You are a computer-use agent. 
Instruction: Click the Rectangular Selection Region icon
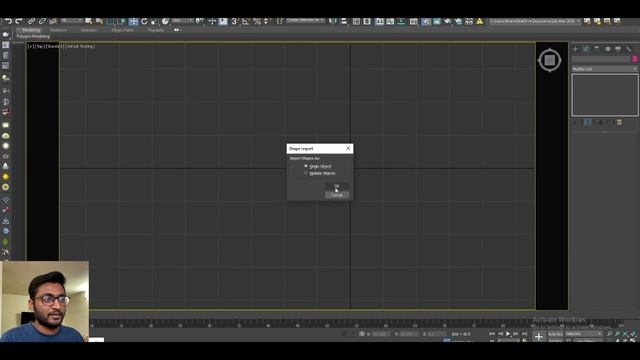[110, 21]
